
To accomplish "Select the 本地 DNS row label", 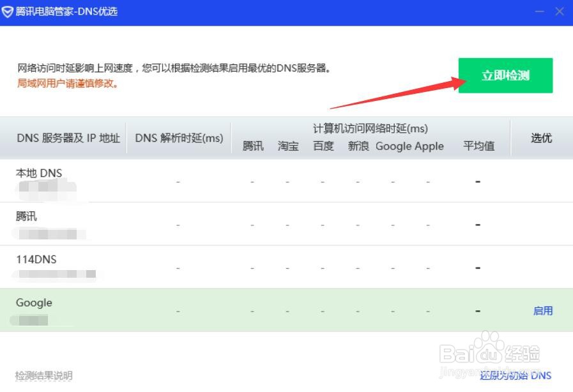I will [x=39, y=173].
